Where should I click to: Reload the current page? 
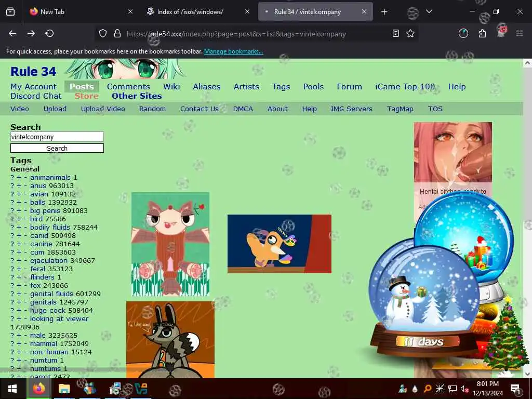49,33
